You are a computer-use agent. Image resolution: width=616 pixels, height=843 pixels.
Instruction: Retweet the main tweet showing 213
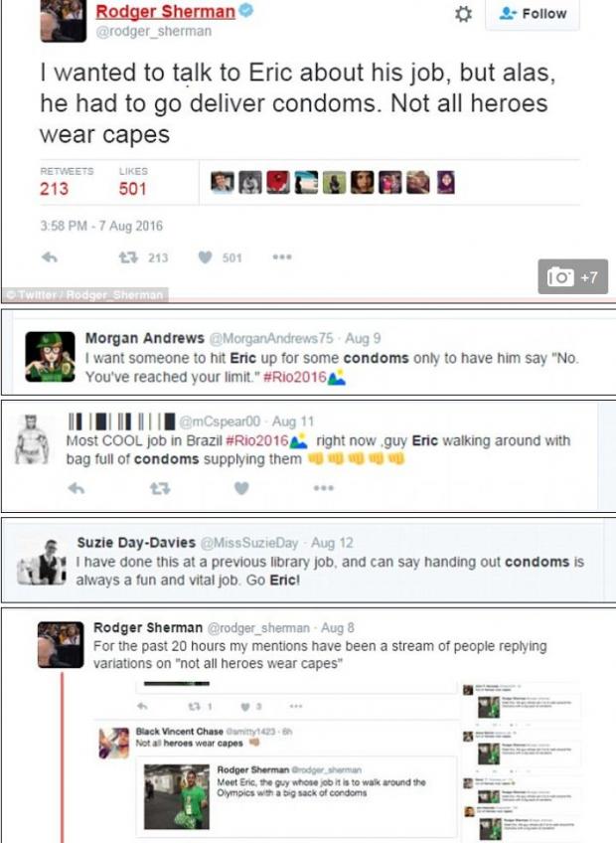click(143, 257)
